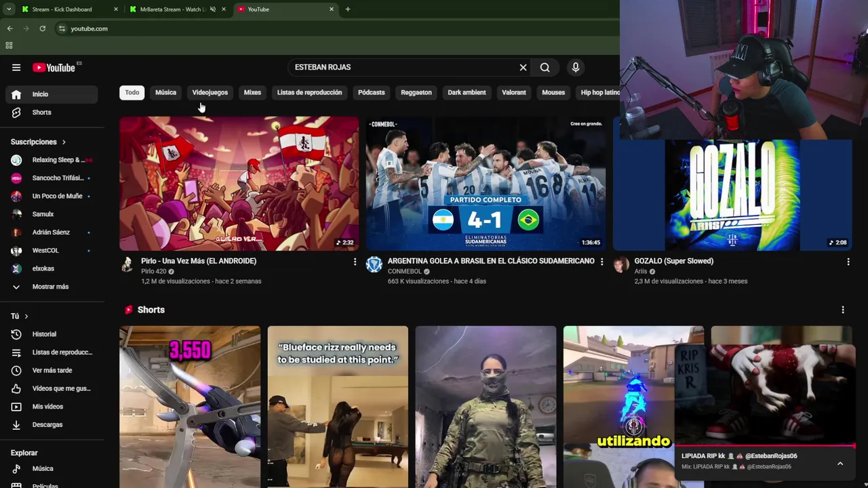Open options menu for Pirlo video
868x488 pixels.
[355, 262]
